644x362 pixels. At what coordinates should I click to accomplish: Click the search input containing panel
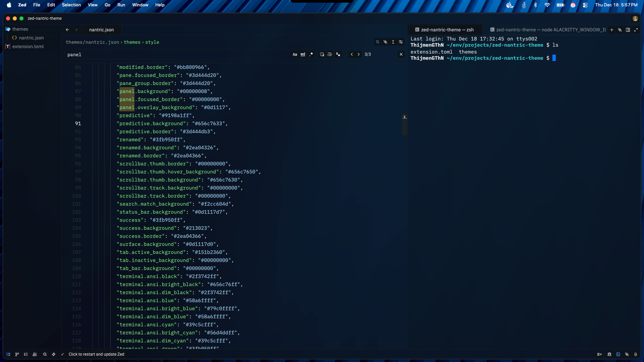174,55
